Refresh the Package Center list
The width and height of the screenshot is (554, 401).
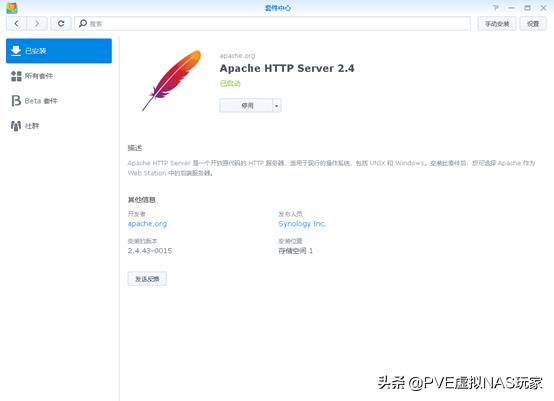tap(61, 24)
